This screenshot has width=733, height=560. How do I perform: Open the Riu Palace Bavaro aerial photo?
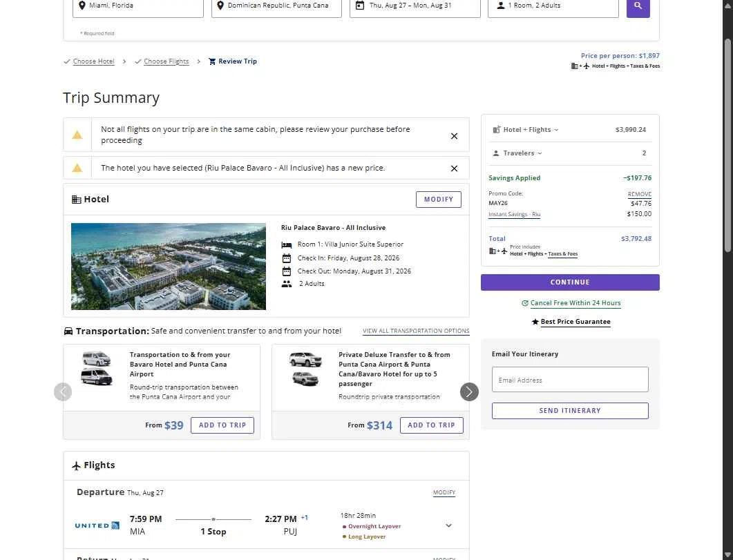click(169, 267)
